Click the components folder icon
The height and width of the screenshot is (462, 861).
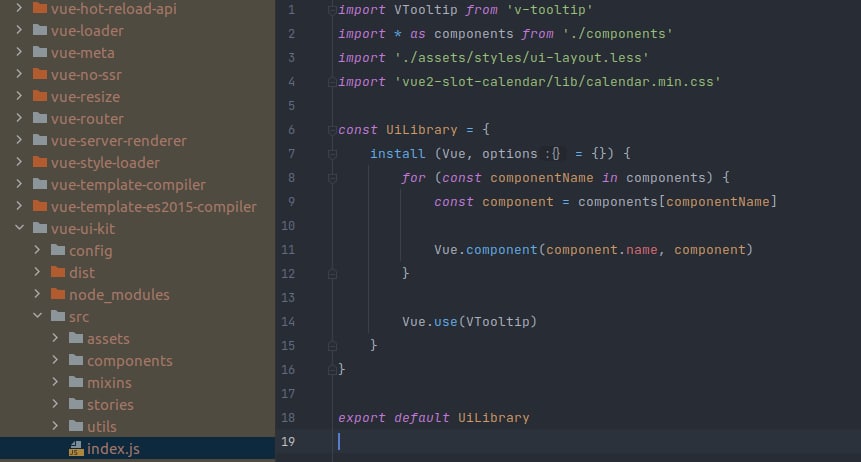point(76,359)
